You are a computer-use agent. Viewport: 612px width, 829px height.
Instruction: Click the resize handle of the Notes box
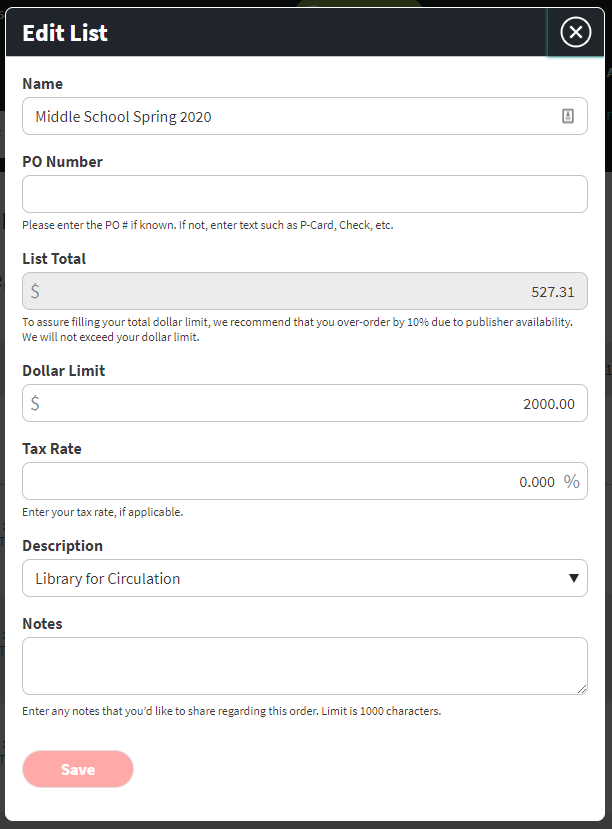[583, 688]
